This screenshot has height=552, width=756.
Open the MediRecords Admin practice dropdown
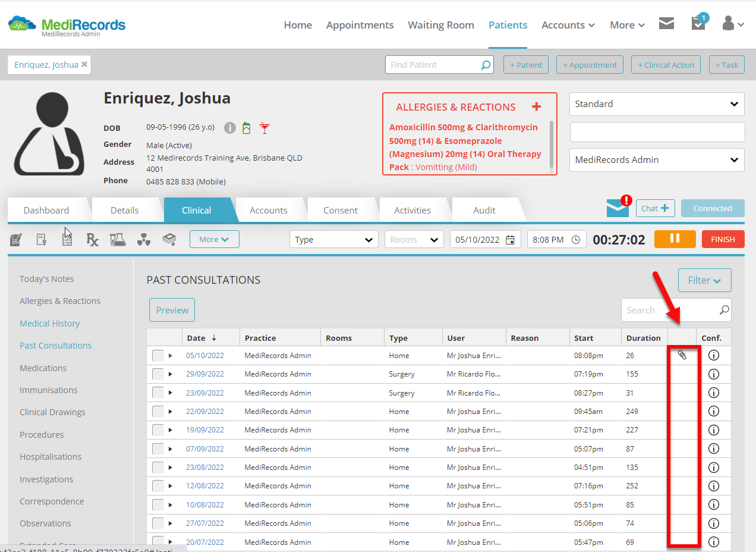(x=657, y=160)
